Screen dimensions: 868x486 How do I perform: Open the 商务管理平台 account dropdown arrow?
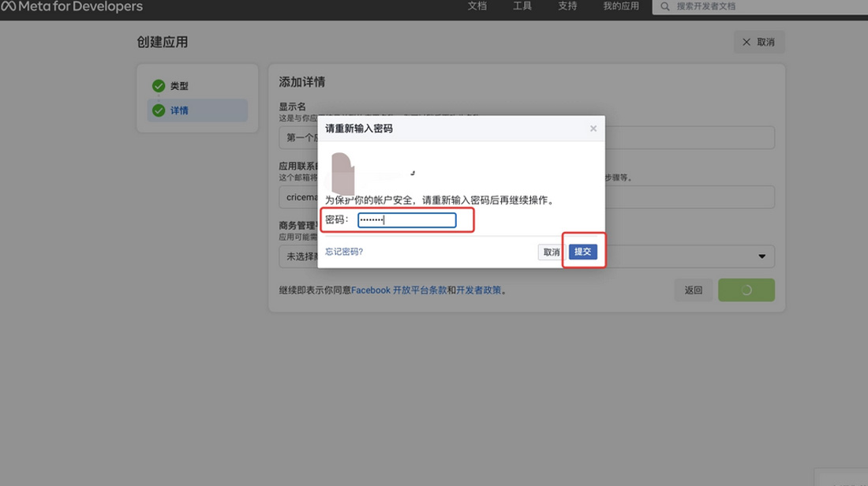pyautogui.click(x=761, y=256)
